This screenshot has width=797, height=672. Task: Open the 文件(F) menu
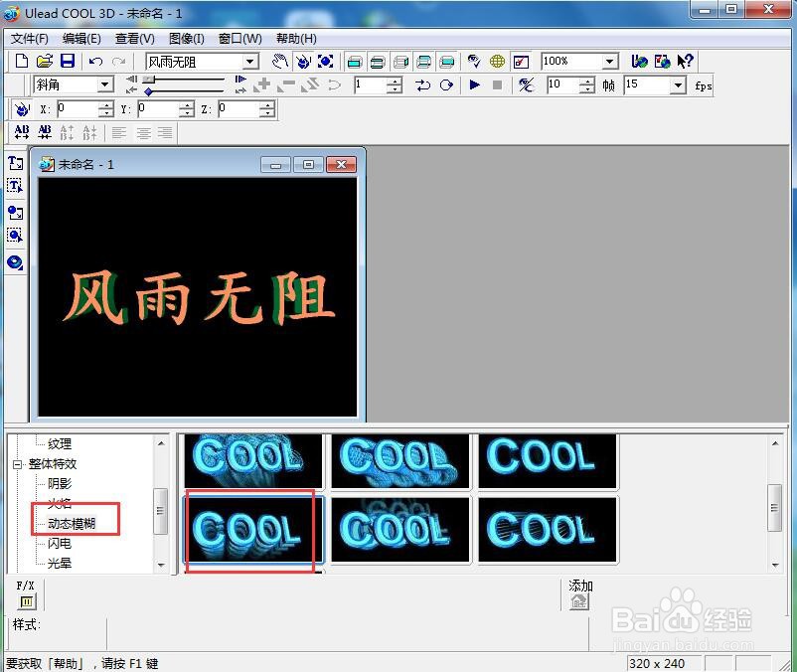[x=30, y=39]
